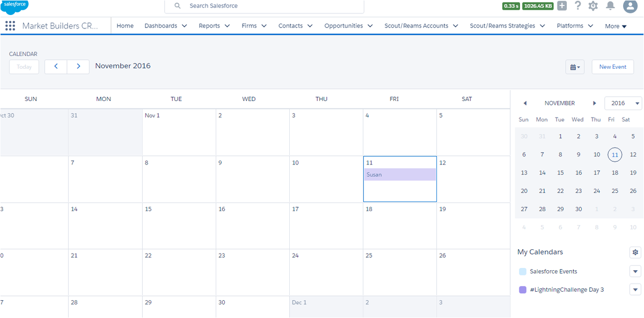Click the Today button

pos(24,67)
